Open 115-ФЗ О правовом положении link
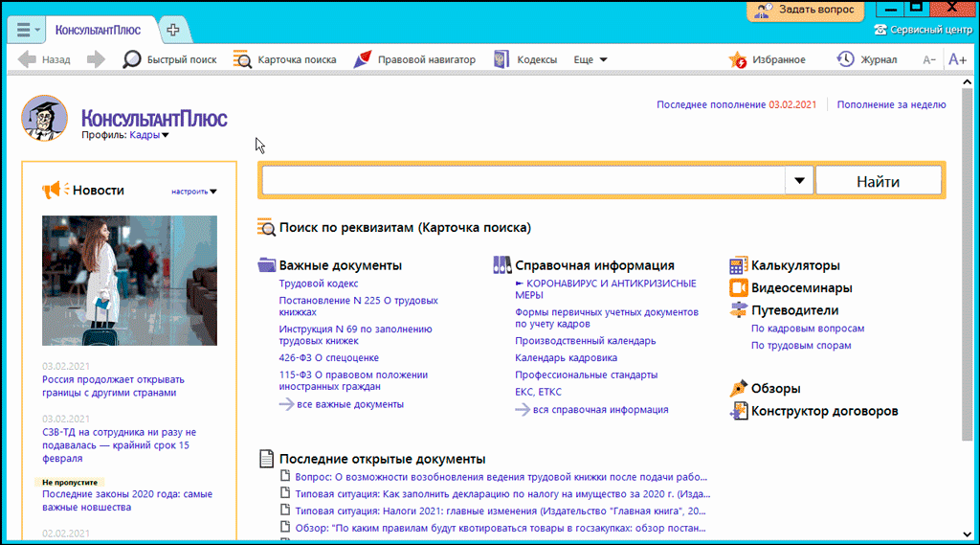Screen dimensions: 980x545 point(353,380)
